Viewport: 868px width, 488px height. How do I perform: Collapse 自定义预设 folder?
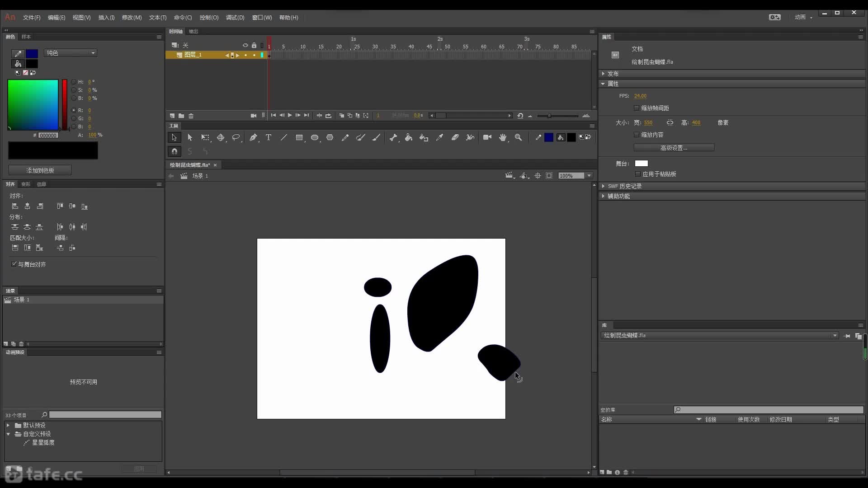[8, 434]
